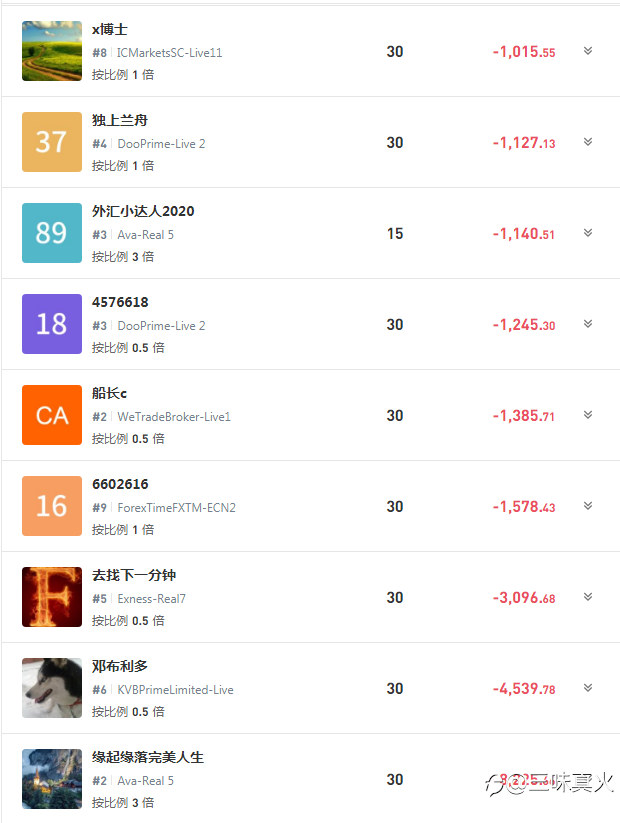Screen dimensions: 620x823
Task: Expand the 邓布利多 row details chevron
Action: [588, 688]
